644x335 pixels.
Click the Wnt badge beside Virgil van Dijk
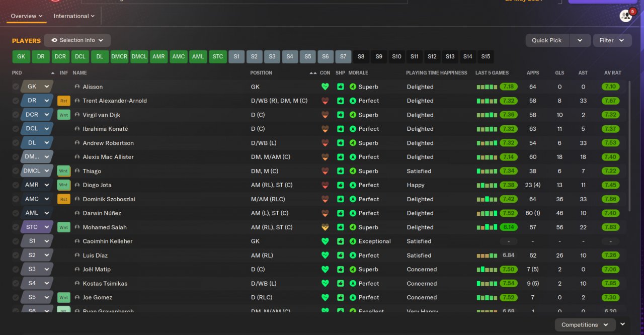coord(63,115)
